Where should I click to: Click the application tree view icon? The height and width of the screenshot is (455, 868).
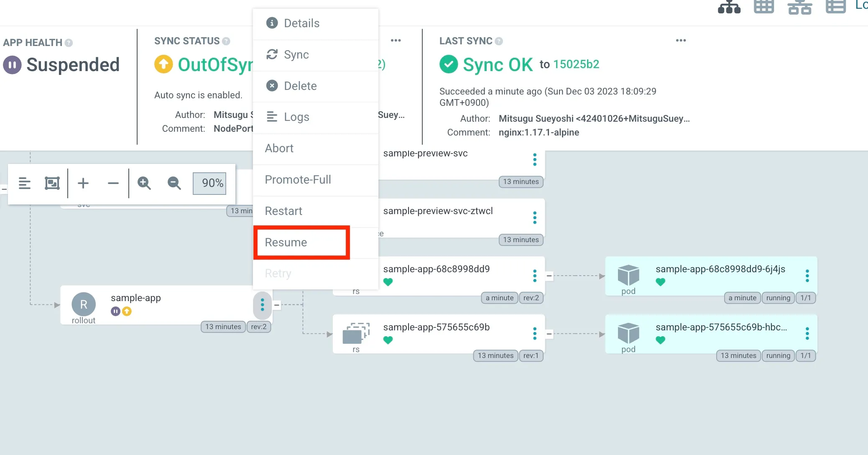[729, 7]
